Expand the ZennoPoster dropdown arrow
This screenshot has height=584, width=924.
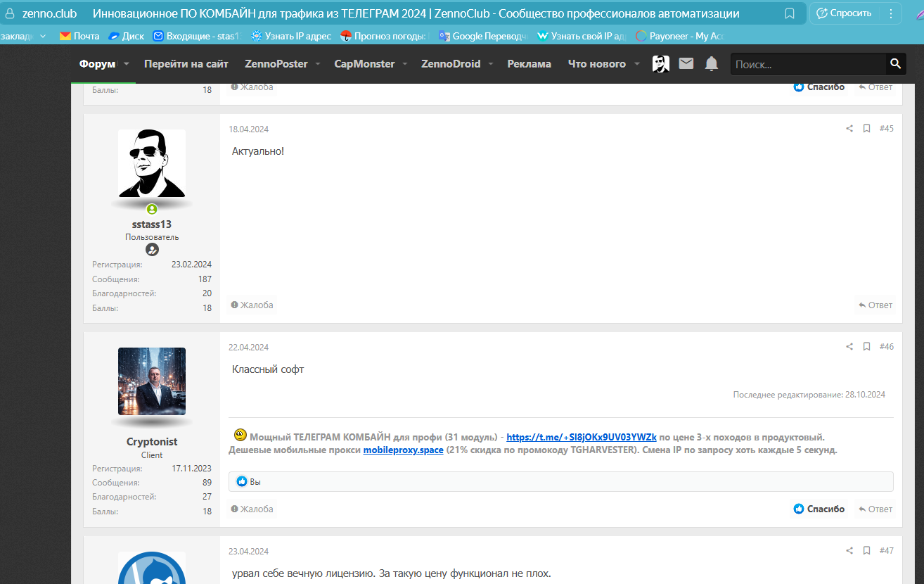(x=318, y=64)
